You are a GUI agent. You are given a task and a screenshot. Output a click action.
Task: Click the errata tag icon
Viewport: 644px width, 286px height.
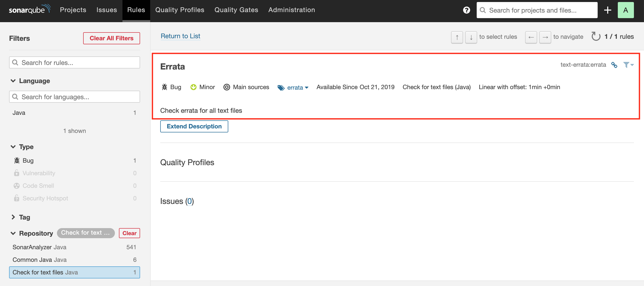[x=280, y=87]
